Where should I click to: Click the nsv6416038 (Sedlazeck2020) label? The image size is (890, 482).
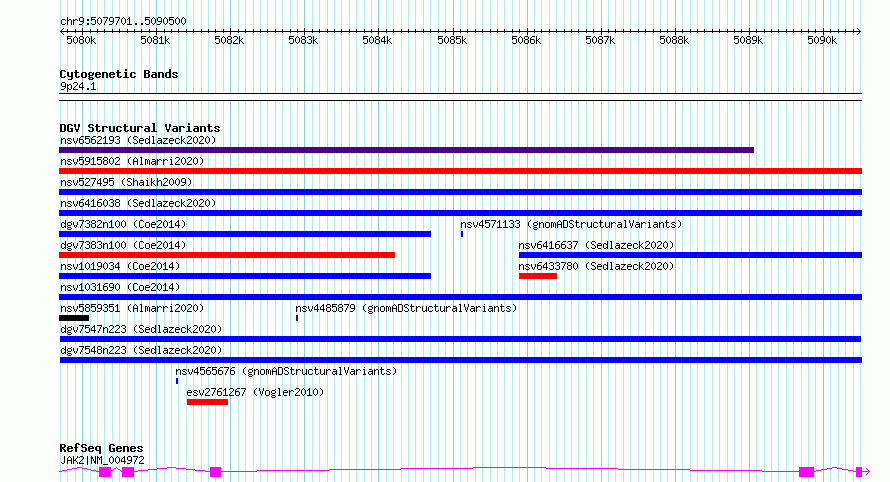coord(138,203)
